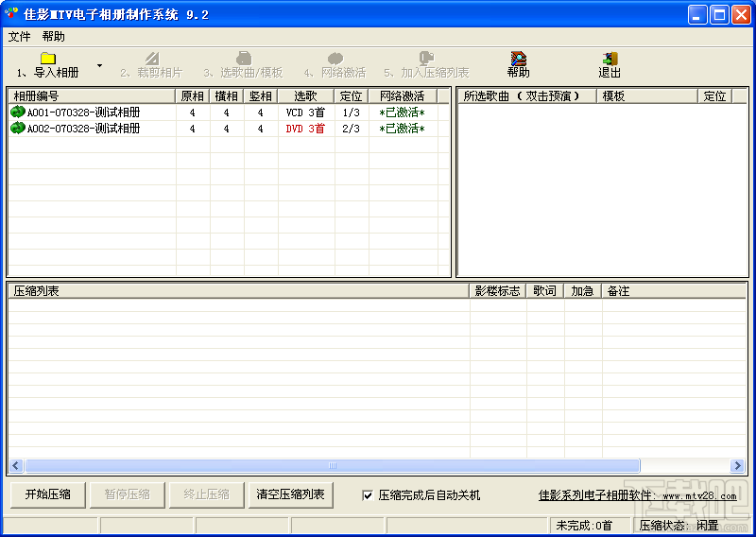The height and width of the screenshot is (537, 756).
Task: Click the 网络激活 toolbar icon
Action: click(x=335, y=59)
